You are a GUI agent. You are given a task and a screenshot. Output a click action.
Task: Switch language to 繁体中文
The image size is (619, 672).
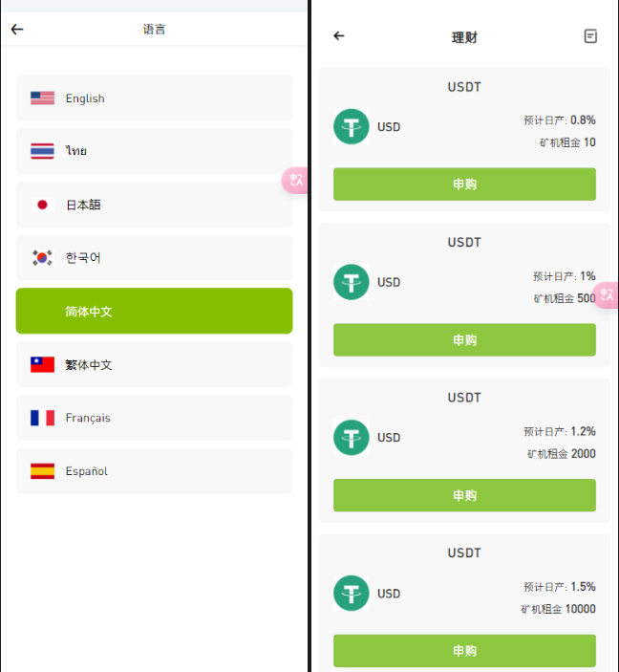click(154, 364)
